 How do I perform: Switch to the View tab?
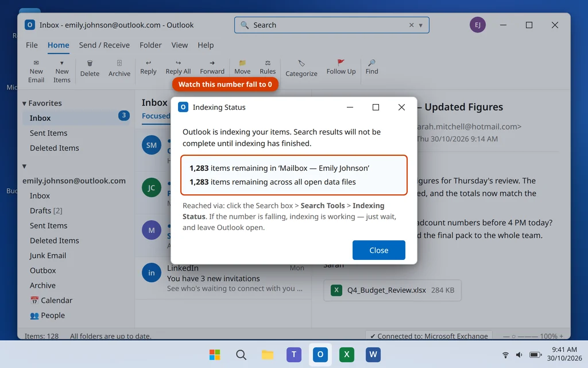(179, 45)
